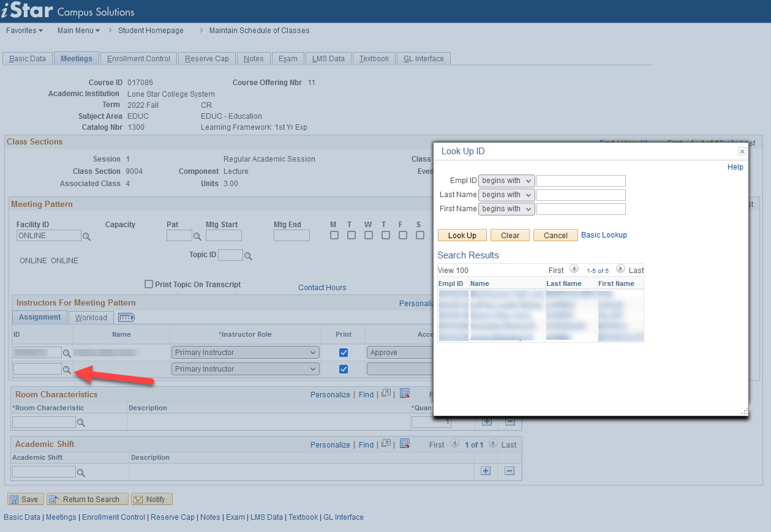
Task: Open second row Instructor Role dropdown
Action: [x=245, y=369]
